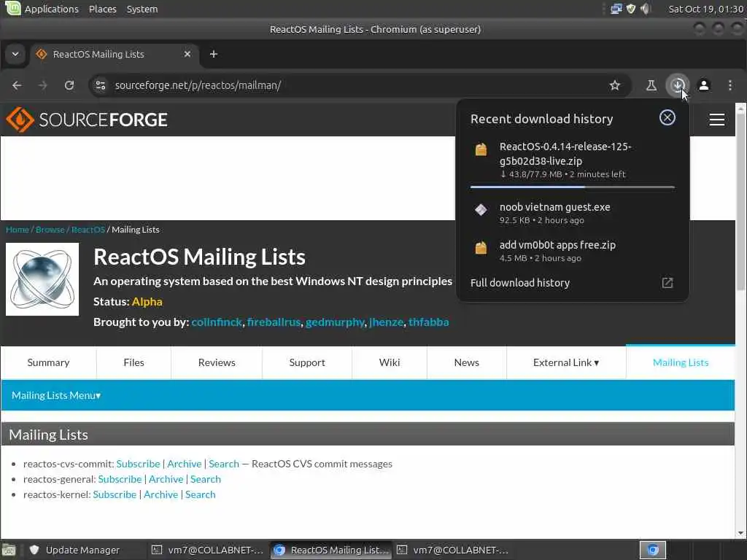Click the show desktop icon in taskbar

pos(9,550)
